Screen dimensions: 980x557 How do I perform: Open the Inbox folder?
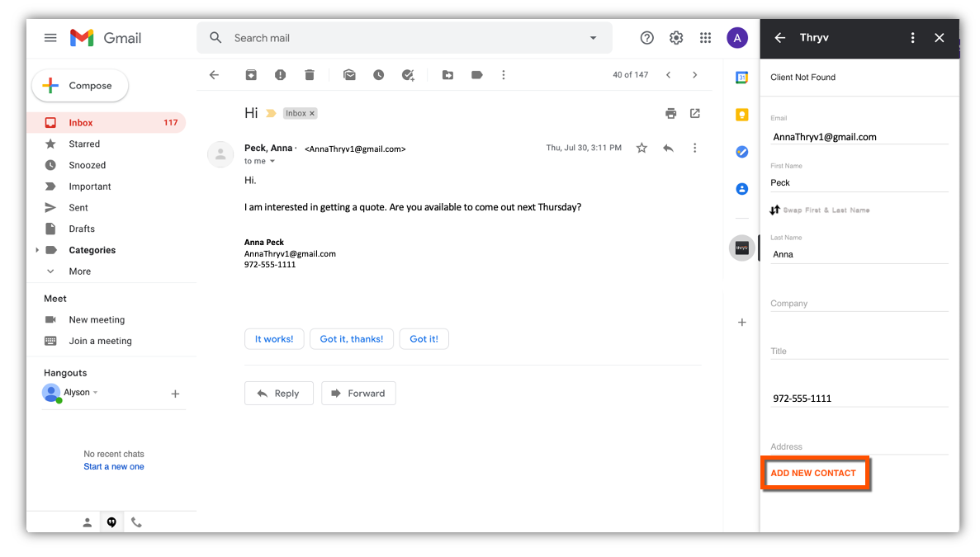click(107, 122)
